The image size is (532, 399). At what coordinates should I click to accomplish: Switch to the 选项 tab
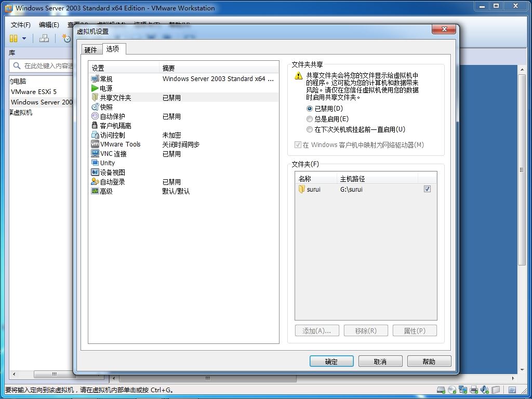click(113, 49)
